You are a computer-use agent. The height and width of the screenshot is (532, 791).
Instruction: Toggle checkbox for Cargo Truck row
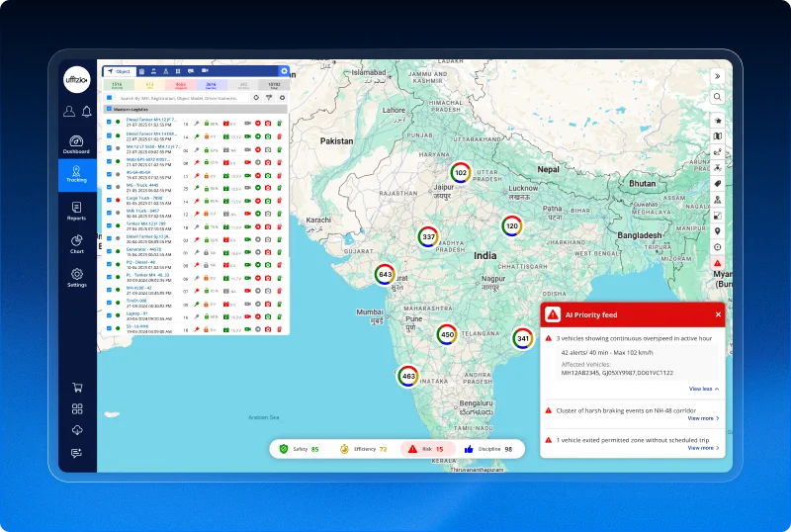109,200
